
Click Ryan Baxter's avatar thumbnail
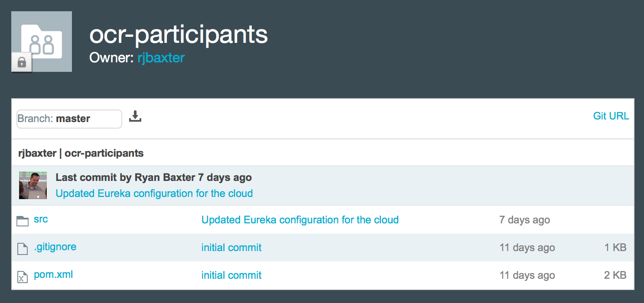[33, 185]
